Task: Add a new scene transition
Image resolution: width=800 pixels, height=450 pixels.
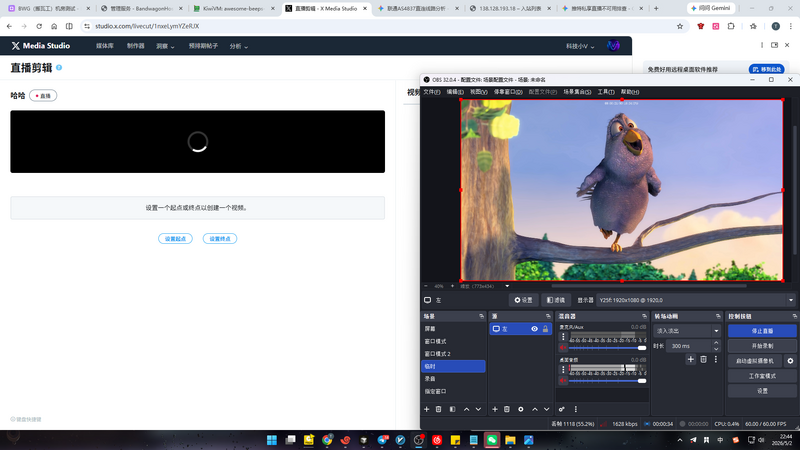Action: (690, 359)
